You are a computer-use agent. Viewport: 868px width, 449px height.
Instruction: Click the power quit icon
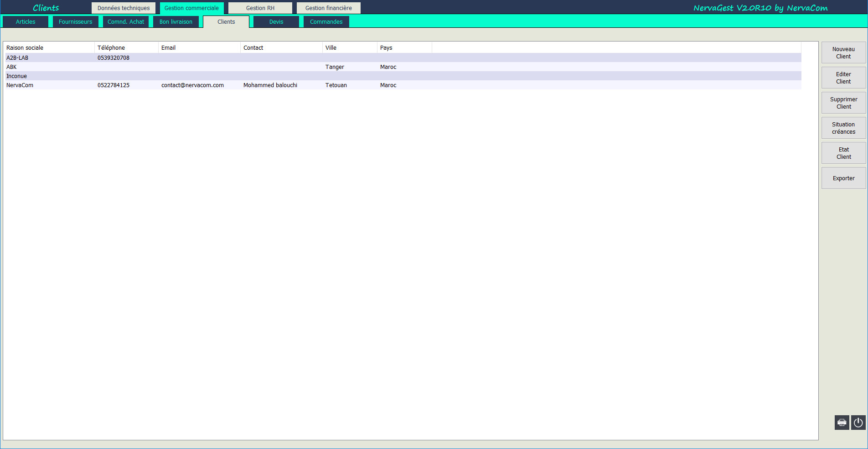pos(858,423)
